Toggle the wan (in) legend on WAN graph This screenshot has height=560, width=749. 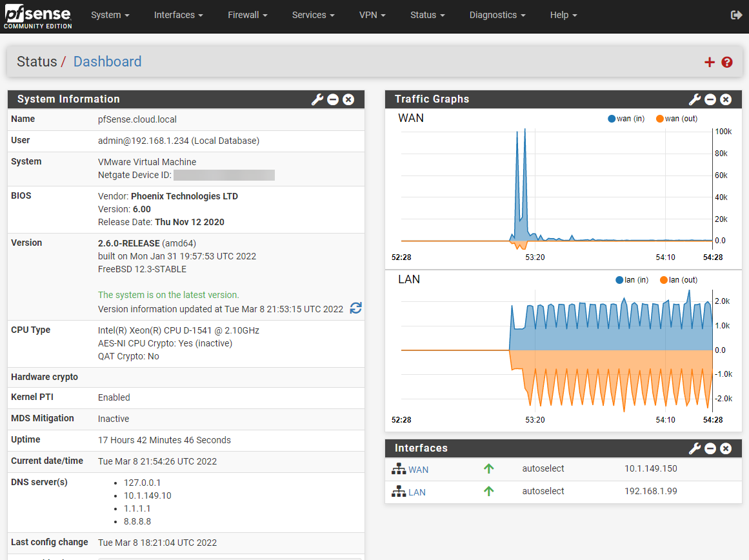click(x=623, y=118)
